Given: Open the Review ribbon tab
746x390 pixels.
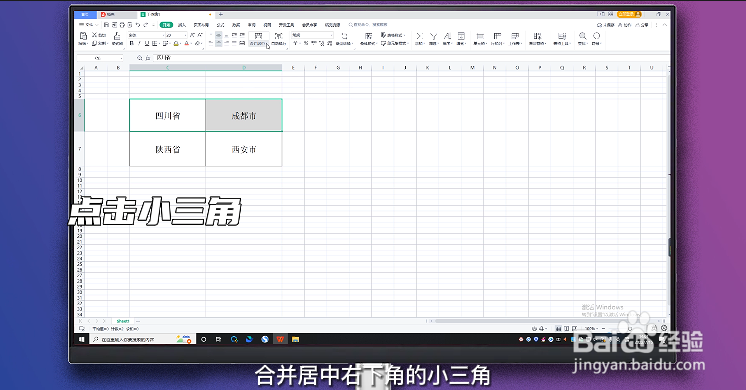Looking at the screenshot, I should tap(252, 25).
